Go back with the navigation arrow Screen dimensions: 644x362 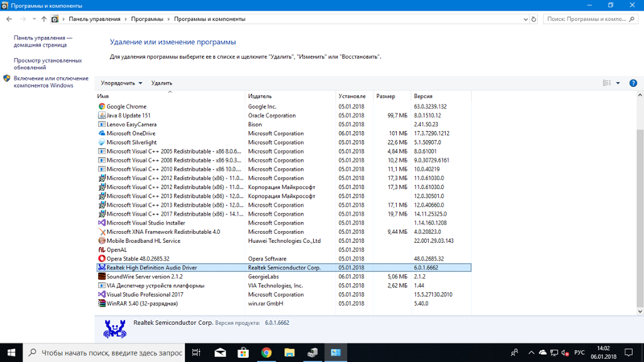click(x=9, y=19)
